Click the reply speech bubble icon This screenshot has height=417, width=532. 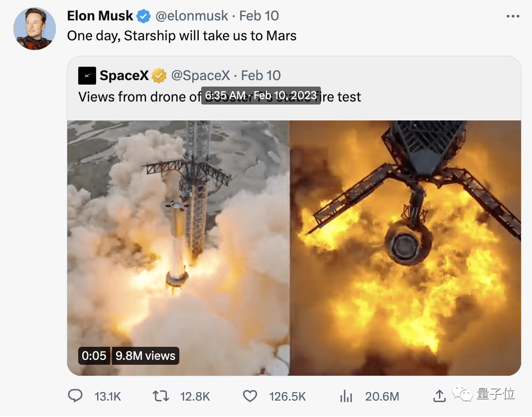(75, 396)
